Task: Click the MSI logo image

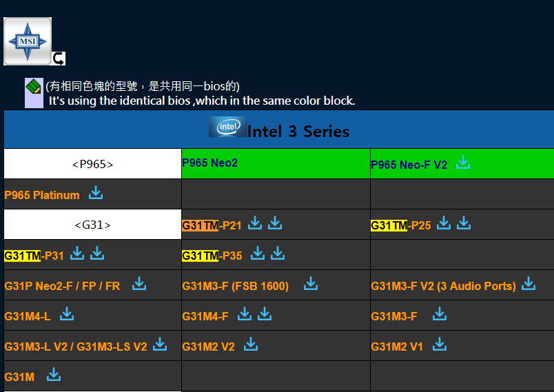Action: (x=28, y=41)
